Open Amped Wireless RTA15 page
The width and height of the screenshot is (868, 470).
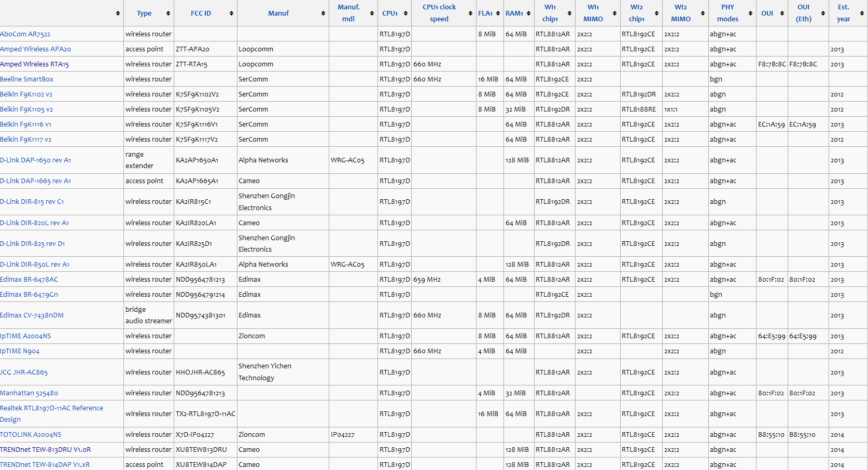coord(34,64)
